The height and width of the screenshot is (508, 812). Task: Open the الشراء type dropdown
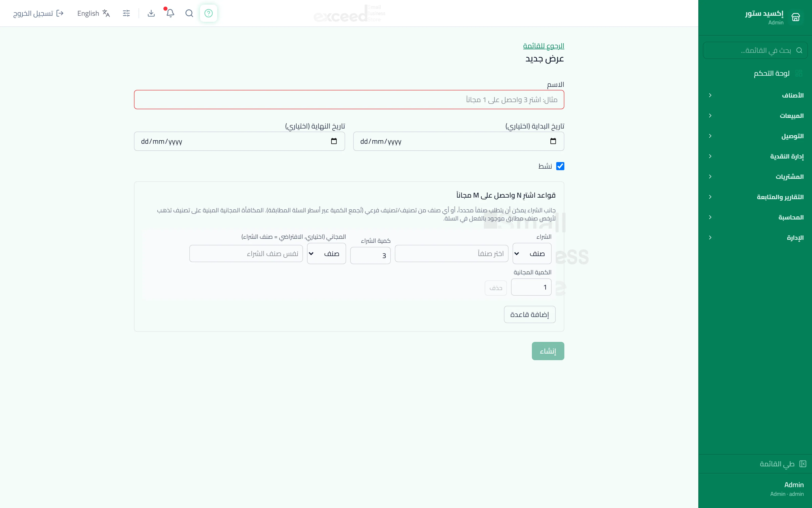[x=532, y=254]
